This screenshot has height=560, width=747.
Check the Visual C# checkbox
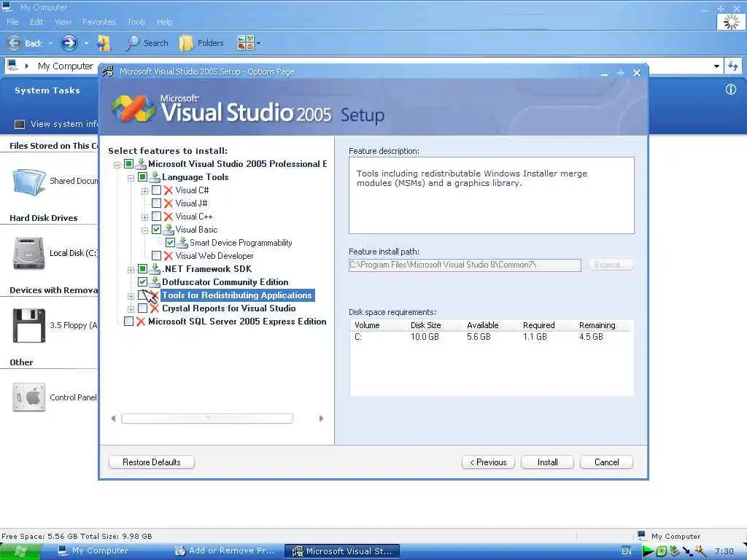click(x=156, y=190)
